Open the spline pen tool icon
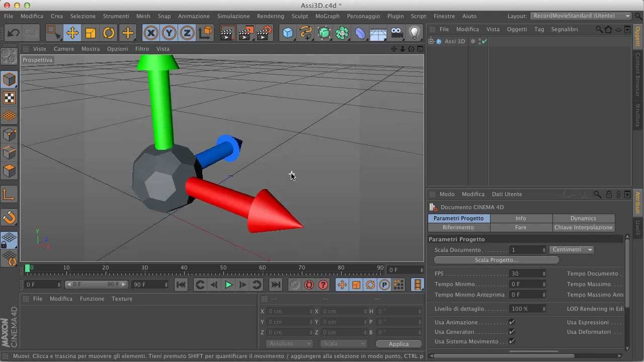This screenshot has width=644, height=362. pyautogui.click(x=306, y=33)
